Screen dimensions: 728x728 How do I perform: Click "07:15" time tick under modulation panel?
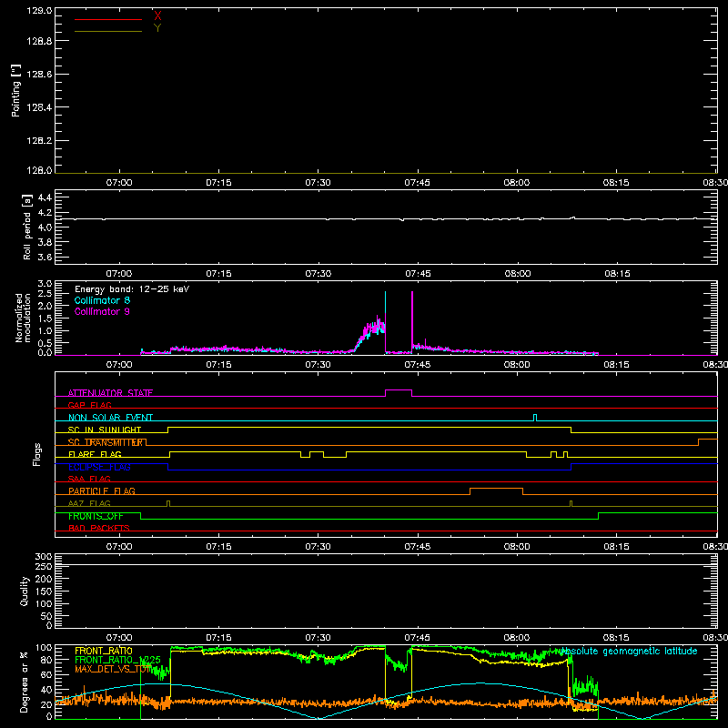[218, 365]
